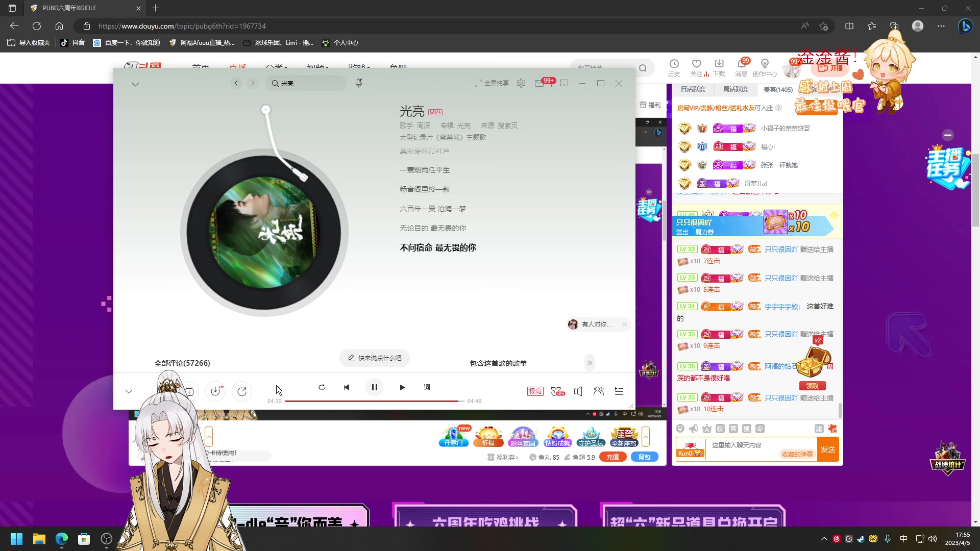Collapse the bottom-left chevron of the player bar
Screen dimensions: 980x551
(x=129, y=391)
